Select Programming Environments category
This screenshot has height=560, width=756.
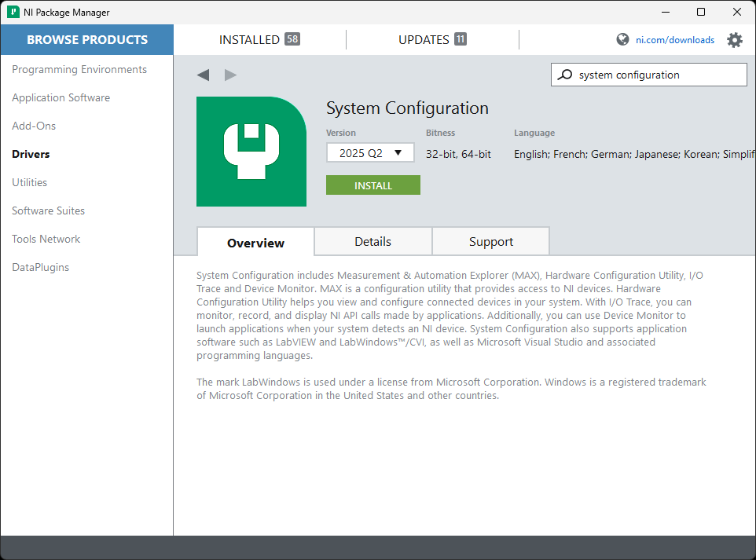tap(79, 69)
